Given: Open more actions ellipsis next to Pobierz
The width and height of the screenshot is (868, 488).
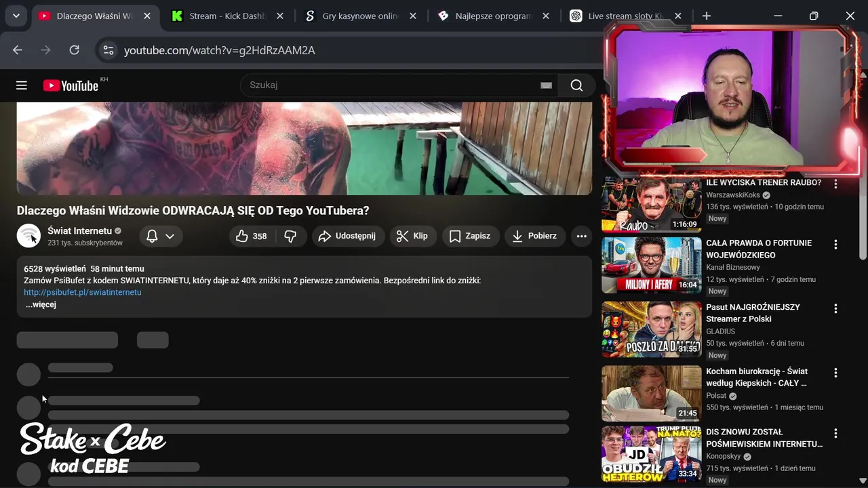Looking at the screenshot, I should [581, 236].
